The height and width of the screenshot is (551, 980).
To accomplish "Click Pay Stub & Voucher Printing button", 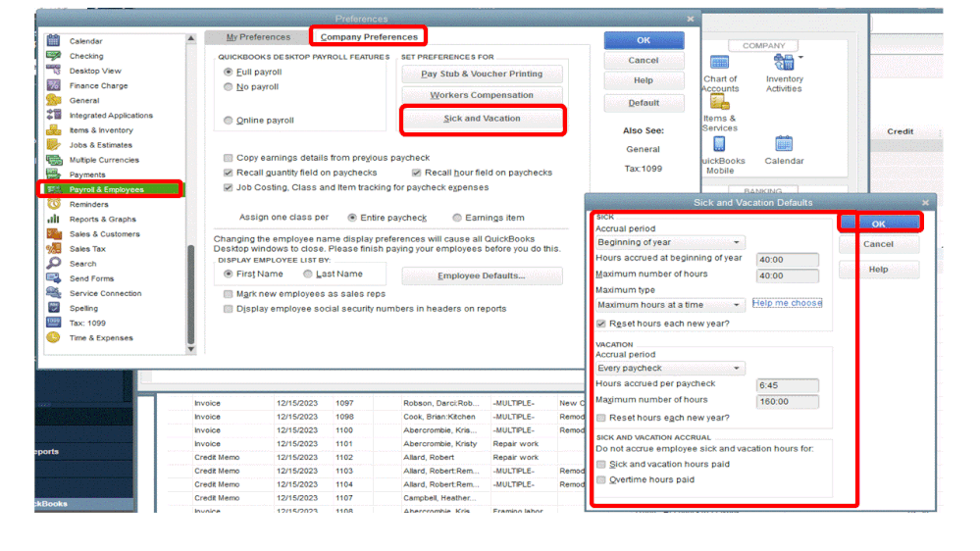I will click(482, 74).
